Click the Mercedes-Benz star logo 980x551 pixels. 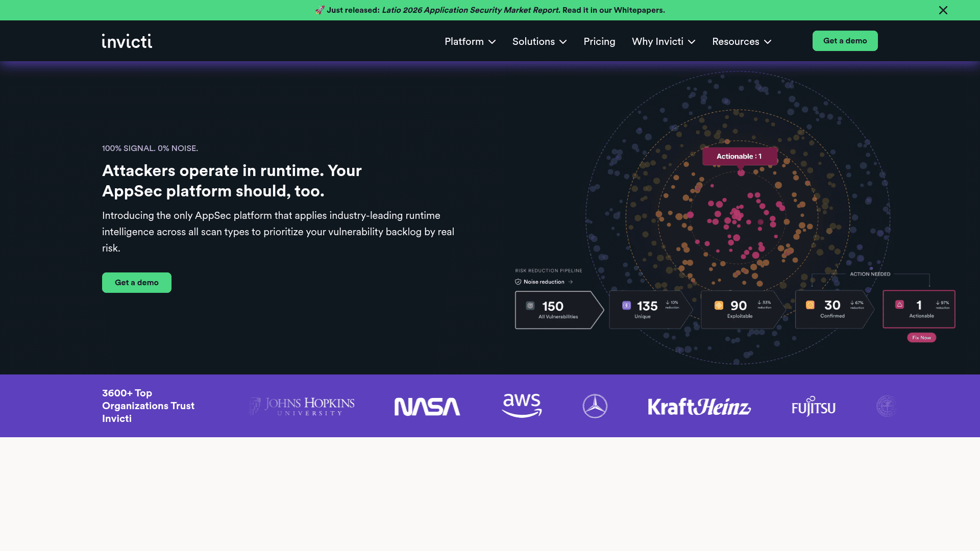coord(595,406)
